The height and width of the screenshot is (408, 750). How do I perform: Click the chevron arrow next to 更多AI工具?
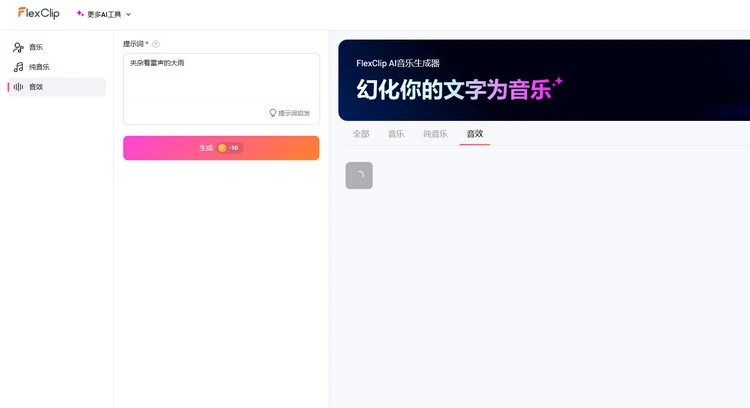point(128,14)
